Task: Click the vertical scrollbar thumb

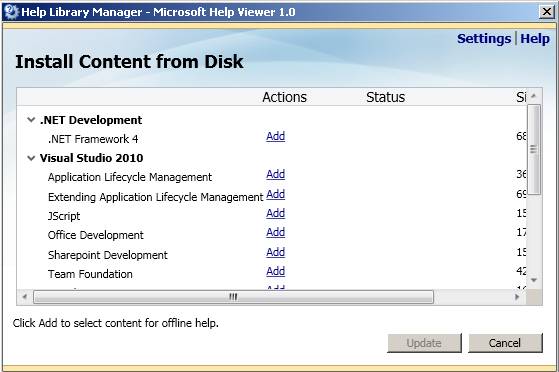Action: 534,149
